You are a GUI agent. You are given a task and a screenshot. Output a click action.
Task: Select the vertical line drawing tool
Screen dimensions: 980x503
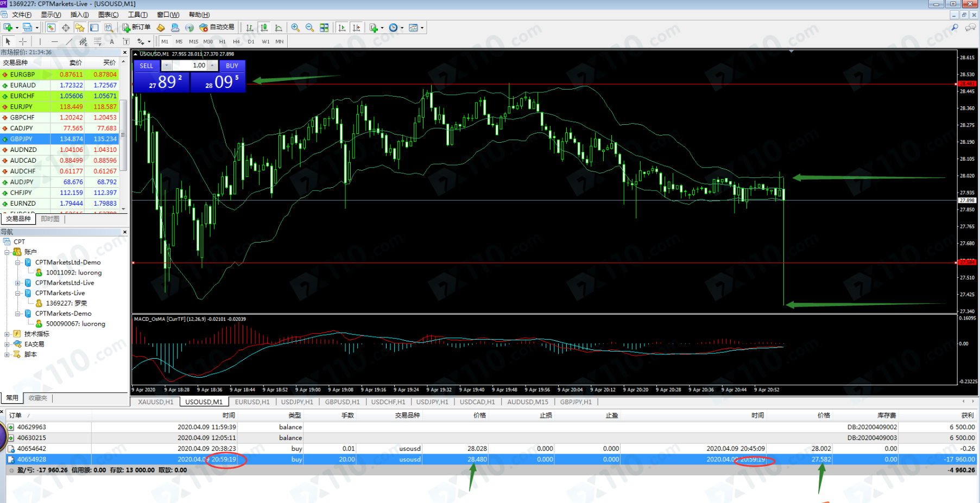pos(40,41)
